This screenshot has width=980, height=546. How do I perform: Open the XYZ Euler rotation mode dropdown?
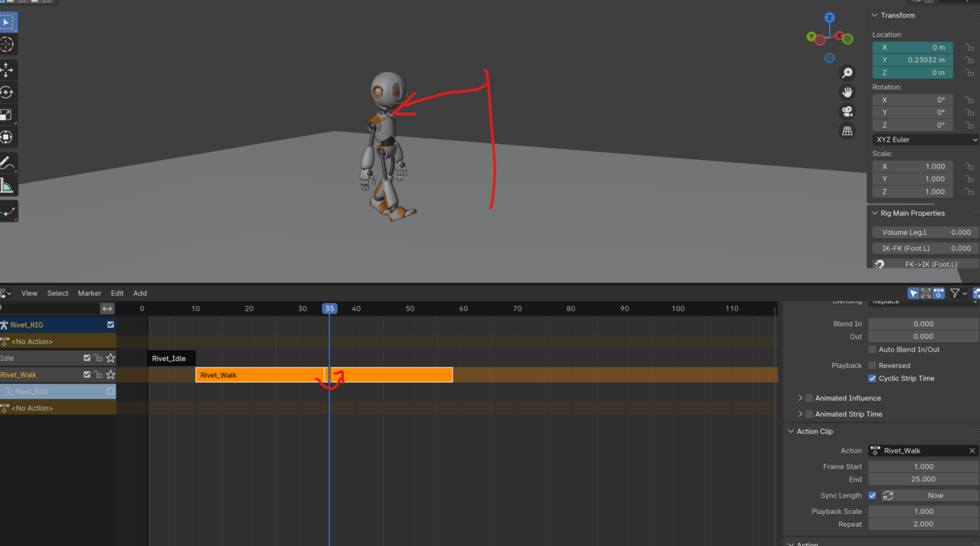[x=926, y=140]
